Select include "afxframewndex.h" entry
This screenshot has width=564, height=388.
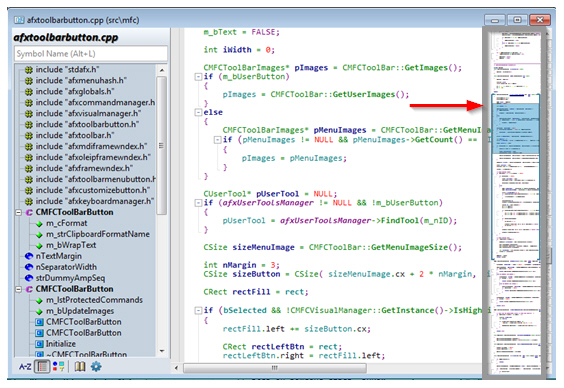(84, 168)
